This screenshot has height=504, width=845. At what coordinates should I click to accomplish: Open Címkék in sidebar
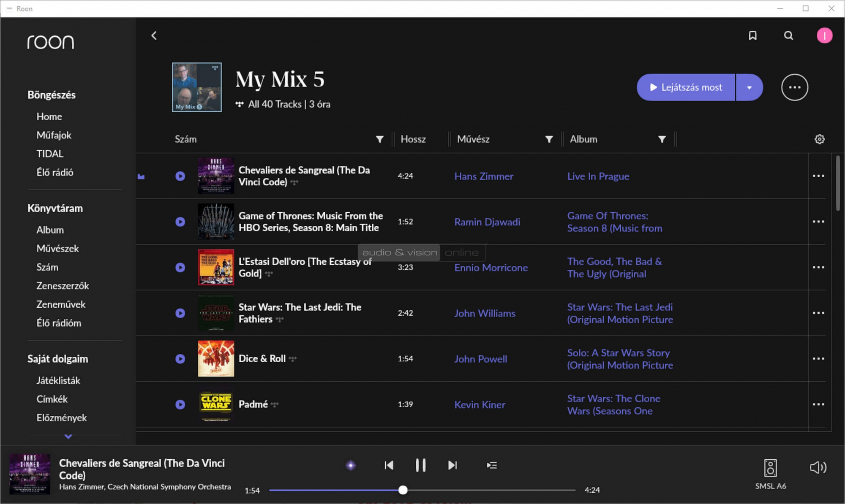coord(52,399)
